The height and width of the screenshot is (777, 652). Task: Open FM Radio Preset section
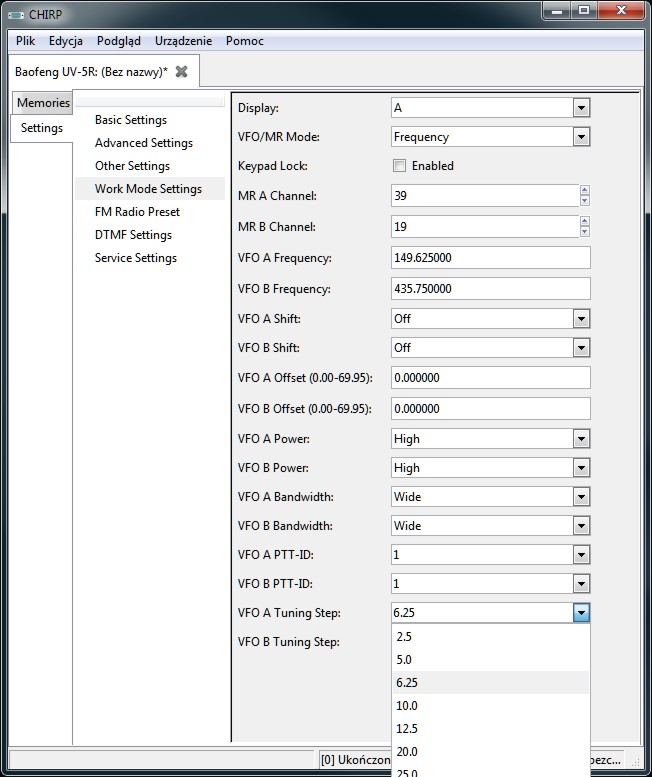click(x=137, y=212)
